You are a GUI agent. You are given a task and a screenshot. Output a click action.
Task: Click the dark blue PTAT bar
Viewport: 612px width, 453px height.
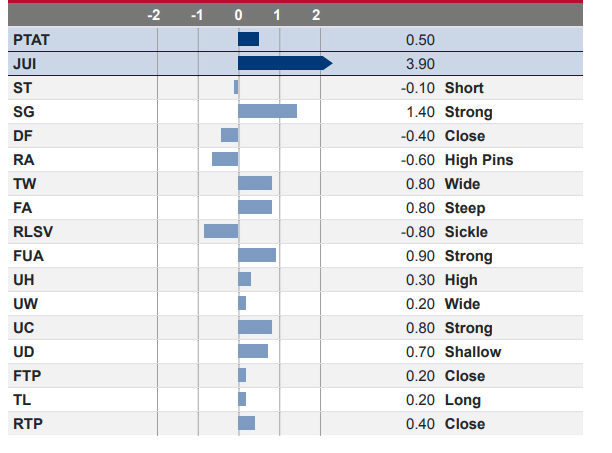click(x=248, y=39)
